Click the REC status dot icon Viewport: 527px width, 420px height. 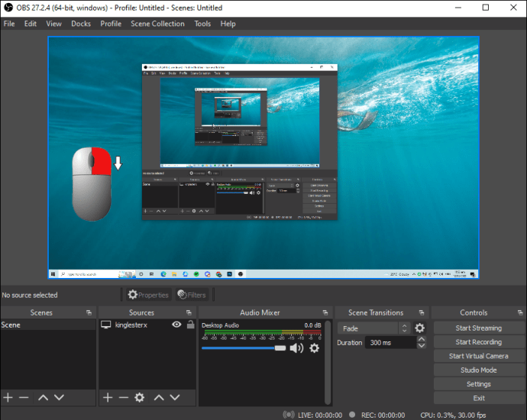pyautogui.click(x=352, y=415)
